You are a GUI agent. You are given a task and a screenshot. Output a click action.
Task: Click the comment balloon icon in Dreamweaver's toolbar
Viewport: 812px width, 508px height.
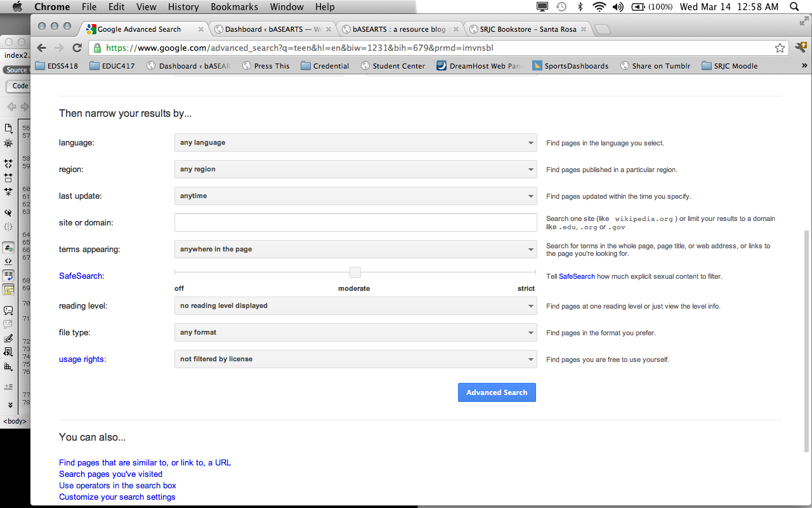(x=8, y=311)
